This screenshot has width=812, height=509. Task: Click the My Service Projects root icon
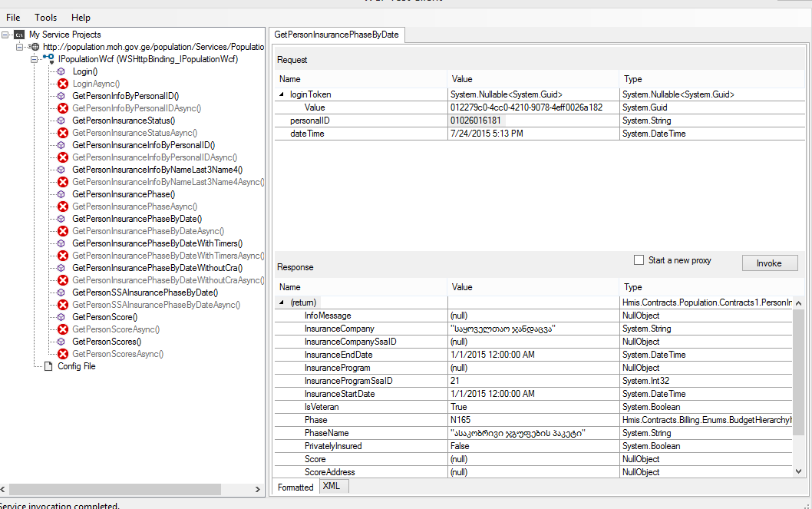(x=19, y=35)
